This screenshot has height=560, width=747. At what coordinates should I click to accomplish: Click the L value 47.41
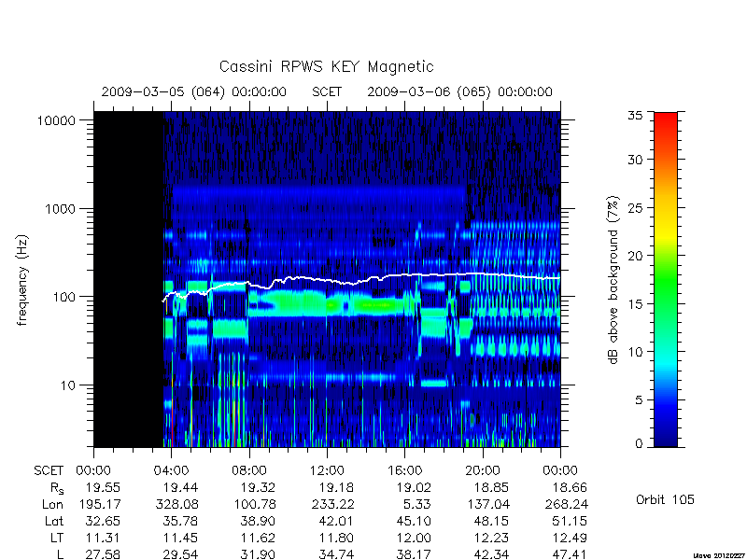point(570,554)
